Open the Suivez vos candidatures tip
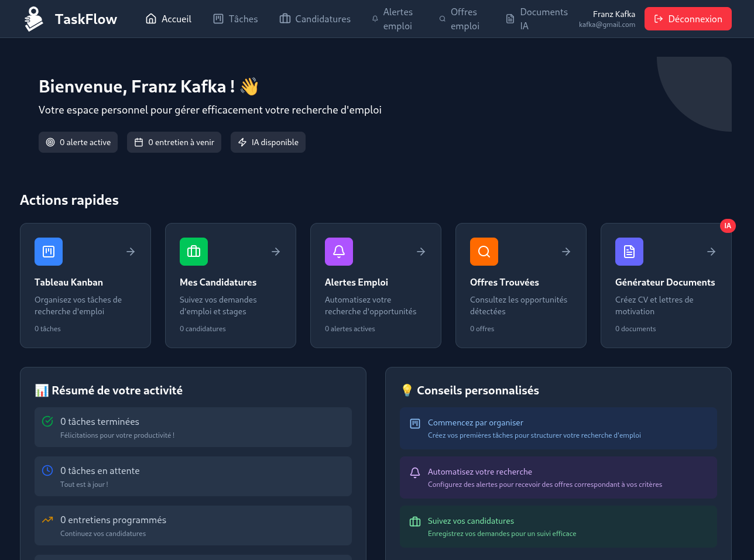Screen dimensions: 754x560 pyautogui.click(x=558, y=527)
